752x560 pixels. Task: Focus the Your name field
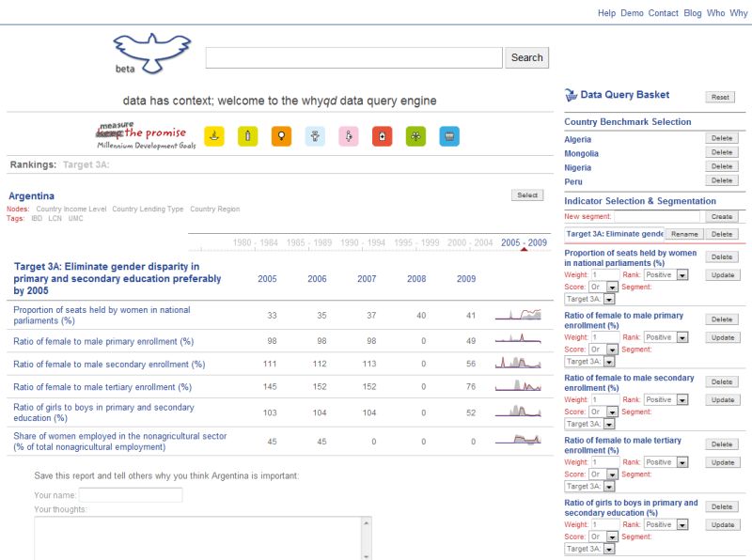pos(131,495)
